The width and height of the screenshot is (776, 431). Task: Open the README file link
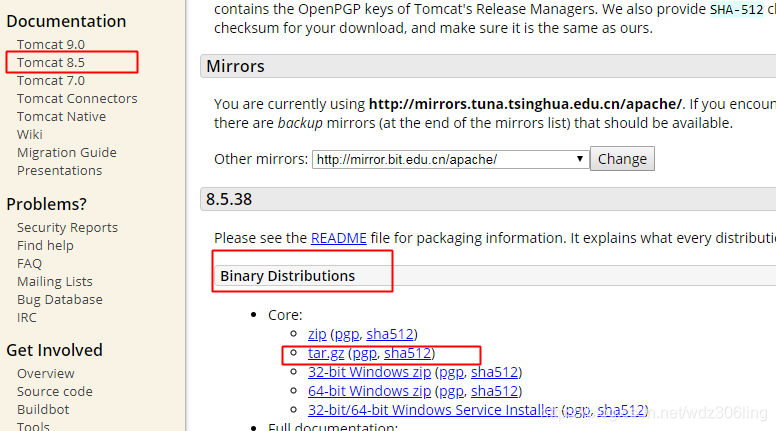(x=339, y=238)
